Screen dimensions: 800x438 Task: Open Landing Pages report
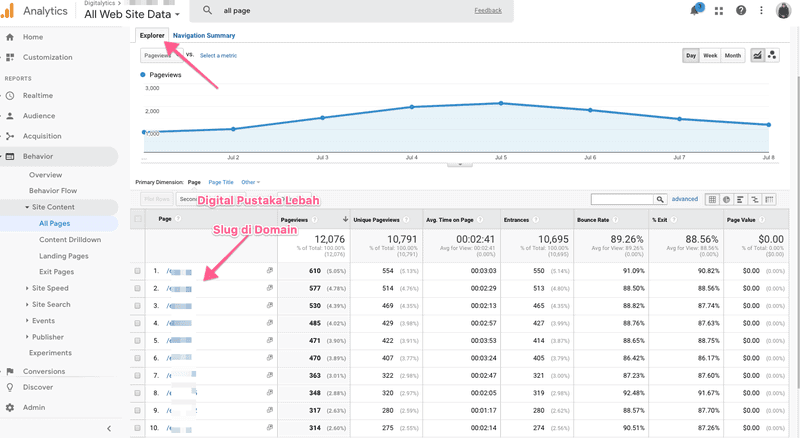64,256
